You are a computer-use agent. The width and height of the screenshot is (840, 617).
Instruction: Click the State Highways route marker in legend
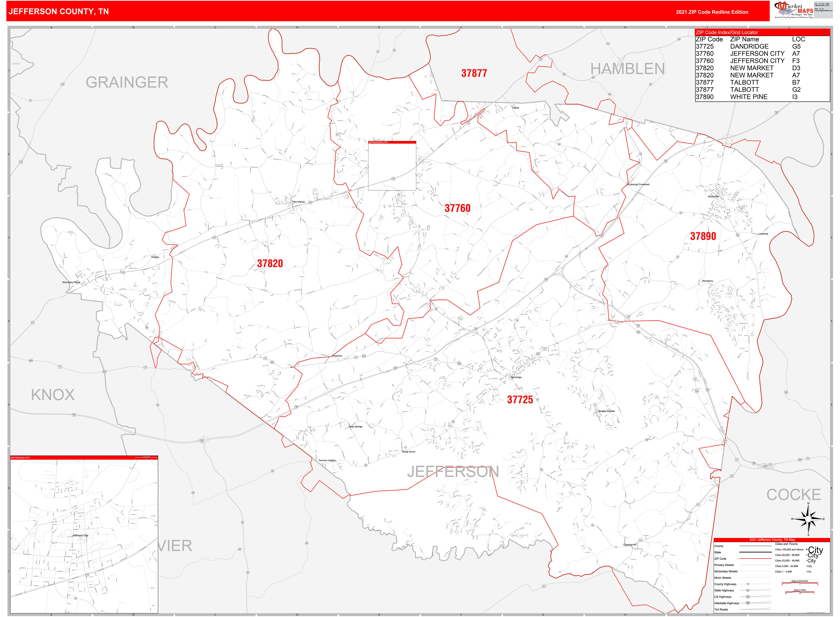tap(748, 590)
